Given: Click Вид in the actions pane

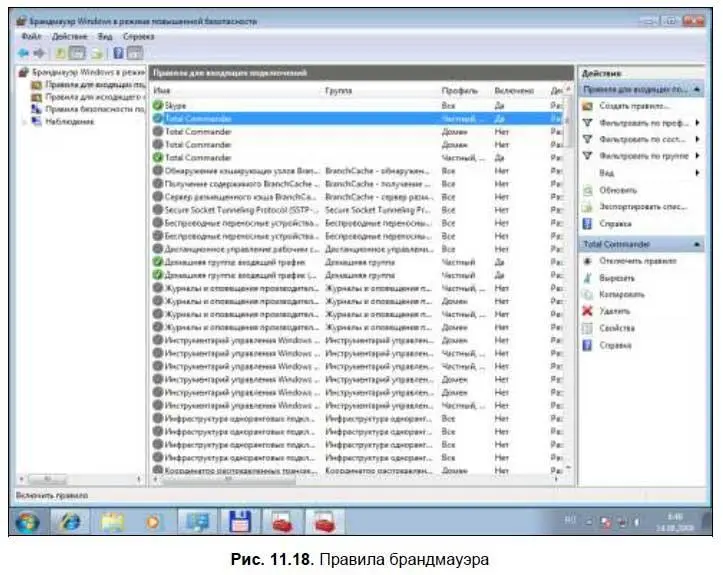Looking at the screenshot, I should tap(606, 173).
